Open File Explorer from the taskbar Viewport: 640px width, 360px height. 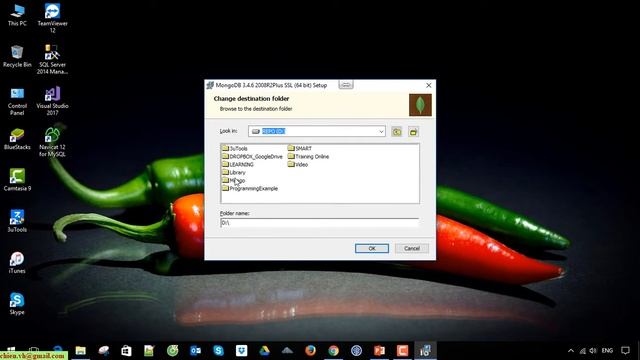(x=80, y=350)
